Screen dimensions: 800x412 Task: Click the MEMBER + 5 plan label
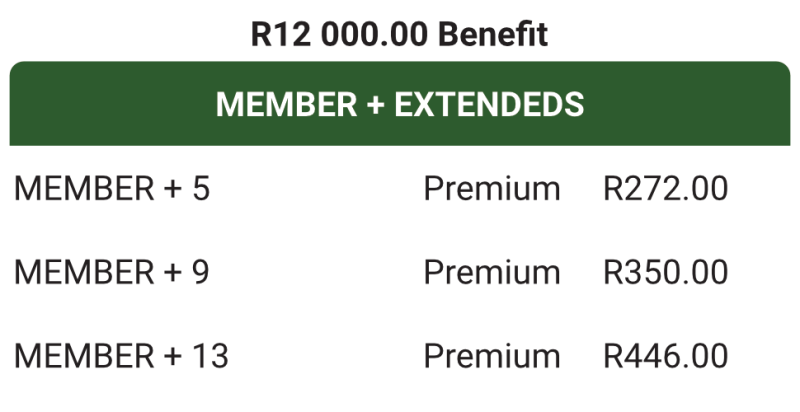tap(112, 188)
